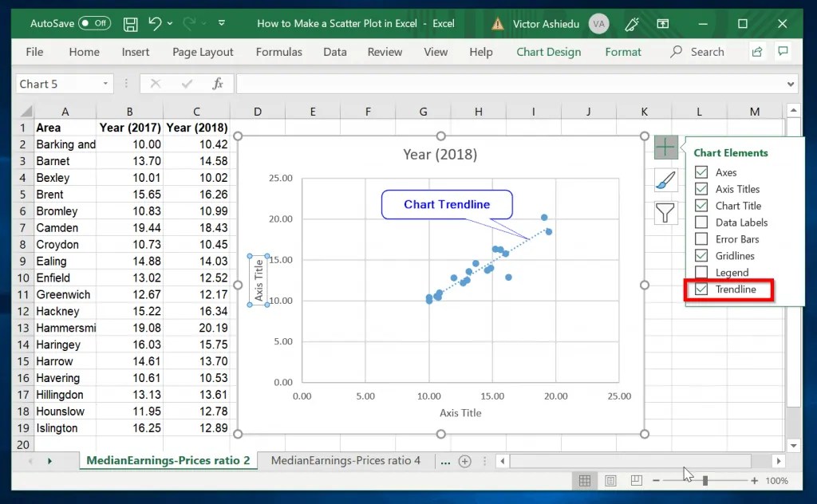Switch to Page Layout view icon
The height and width of the screenshot is (504, 817).
point(610,481)
